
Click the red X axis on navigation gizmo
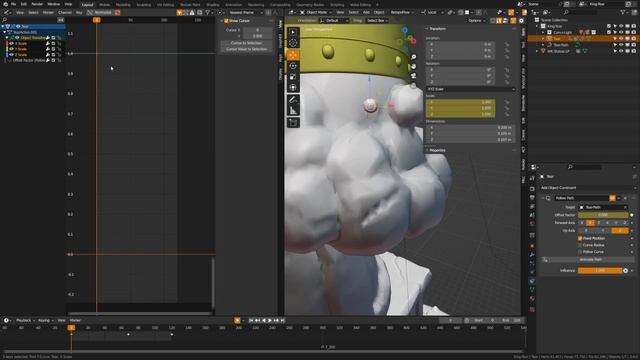point(413,41)
